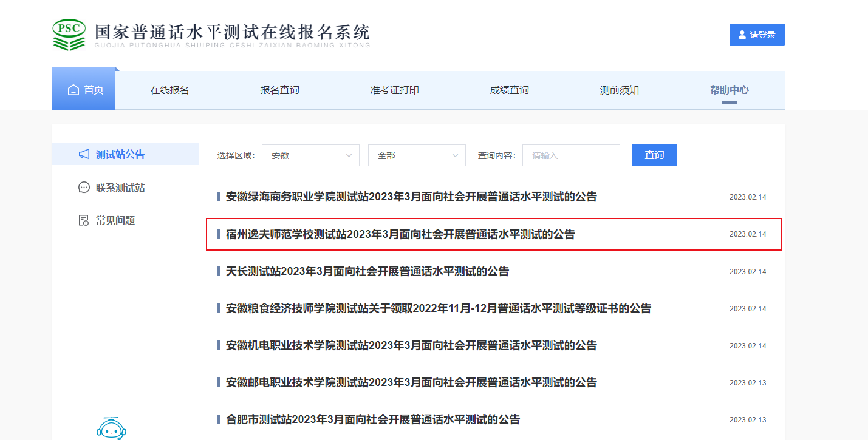
Task: Go to the 首页 tab
Action: [x=84, y=90]
